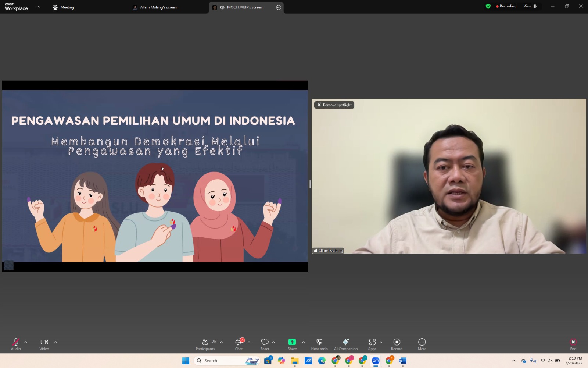Open the Participants list
The image size is (588, 368).
click(x=205, y=344)
